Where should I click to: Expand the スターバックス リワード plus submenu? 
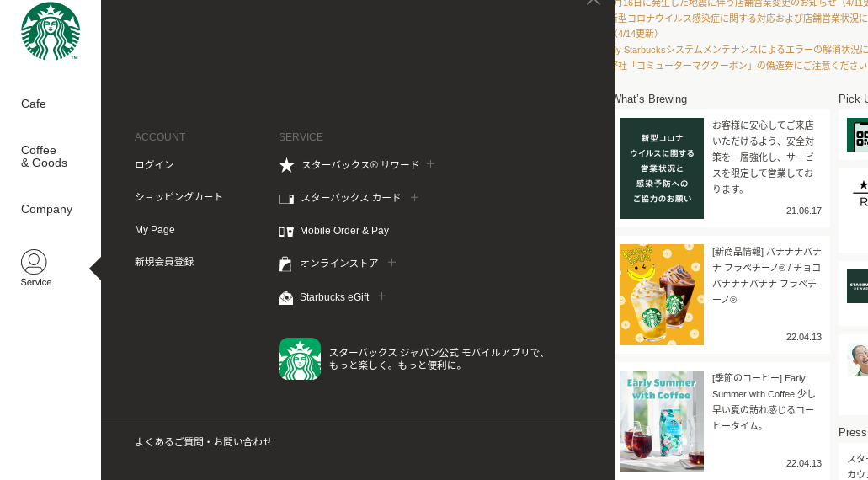[x=431, y=164]
